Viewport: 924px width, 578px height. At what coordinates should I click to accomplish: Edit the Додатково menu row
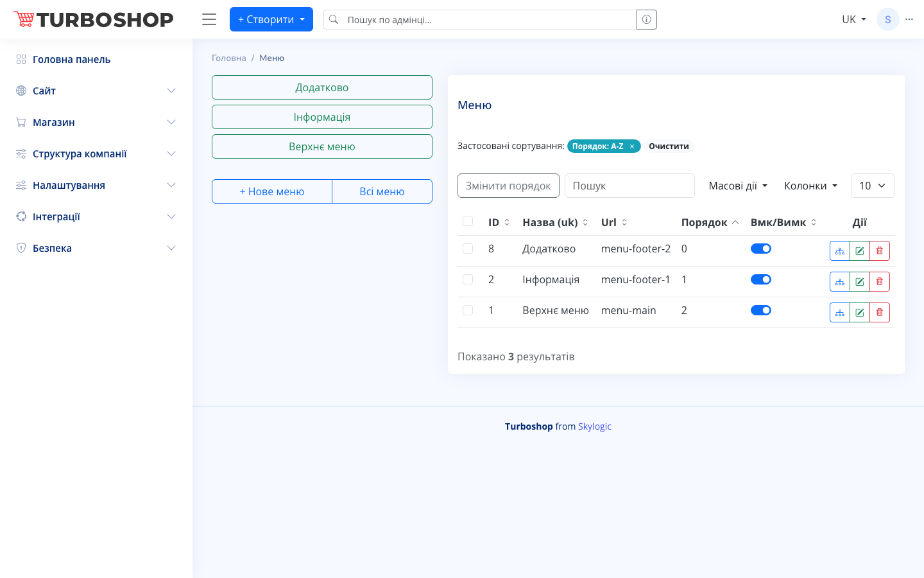pos(860,250)
